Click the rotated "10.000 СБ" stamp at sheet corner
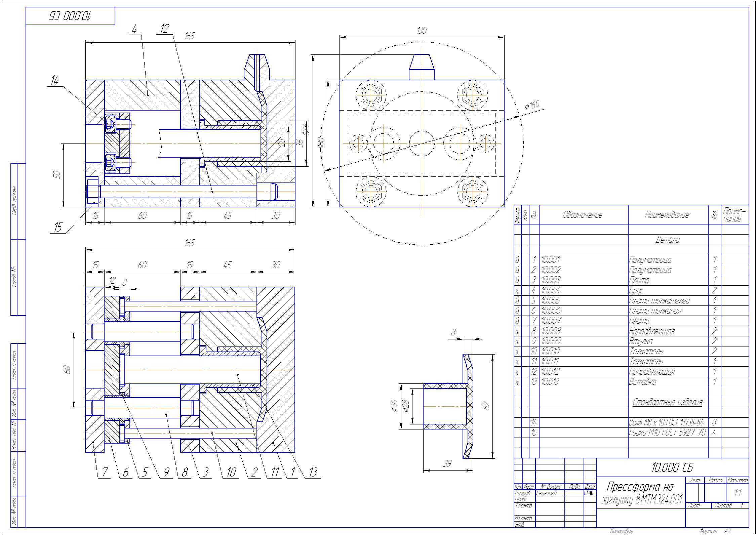Image resolution: width=756 pixels, height=535 pixels. [x=71, y=16]
